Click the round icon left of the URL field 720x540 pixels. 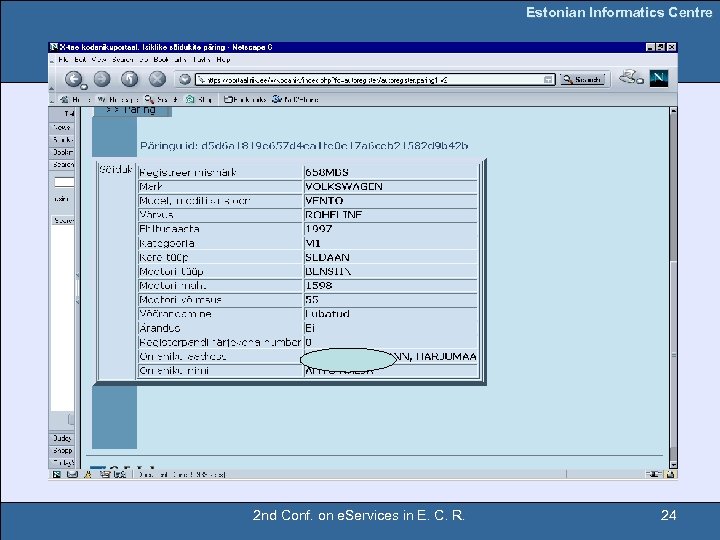185,79
